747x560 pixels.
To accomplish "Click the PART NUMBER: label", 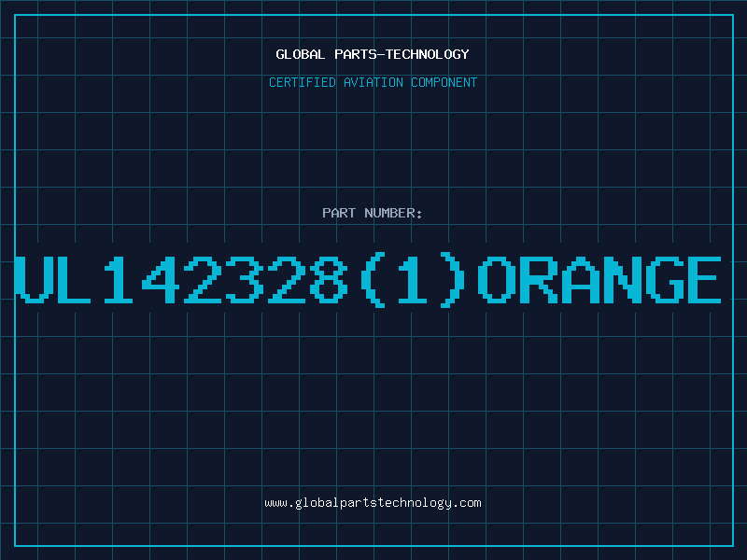I will pyautogui.click(x=373, y=213).
